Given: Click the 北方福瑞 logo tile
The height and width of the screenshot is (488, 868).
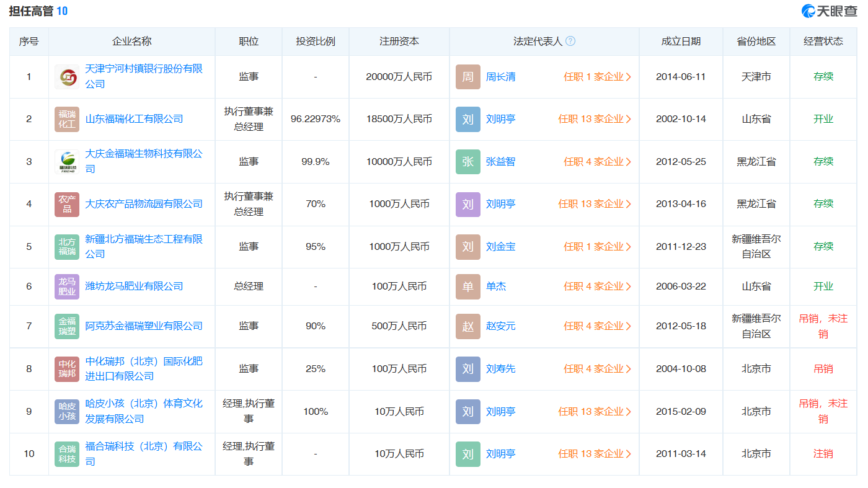Looking at the screenshot, I should [x=67, y=247].
